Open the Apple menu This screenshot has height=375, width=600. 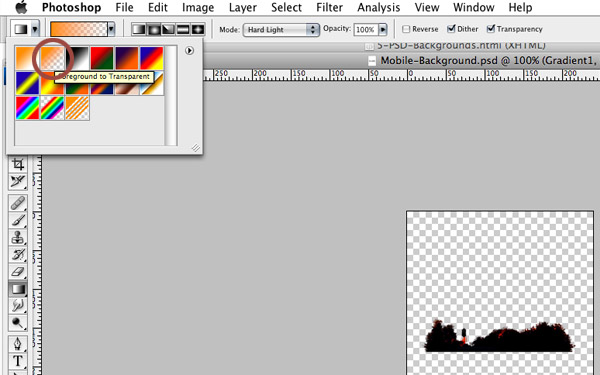click(21, 7)
